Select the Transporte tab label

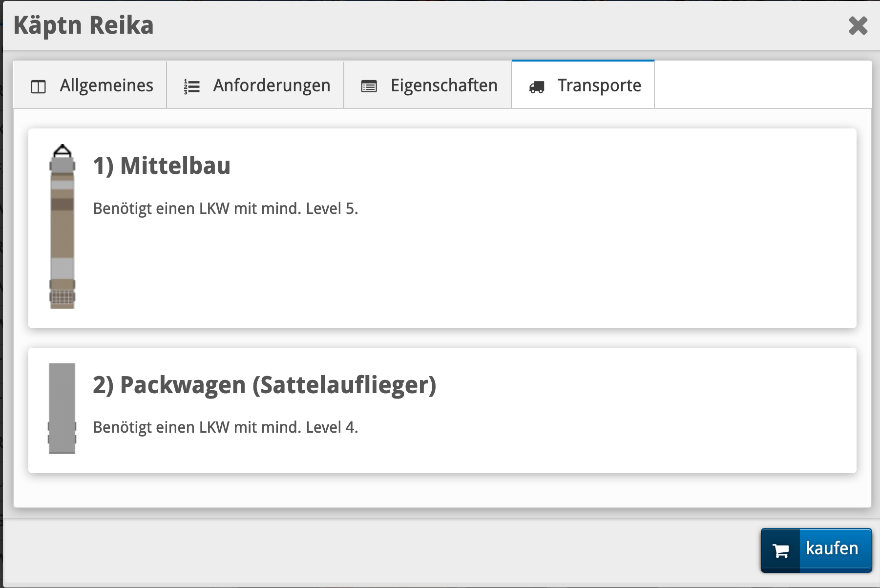pyautogui.click(x=599, y=85)
